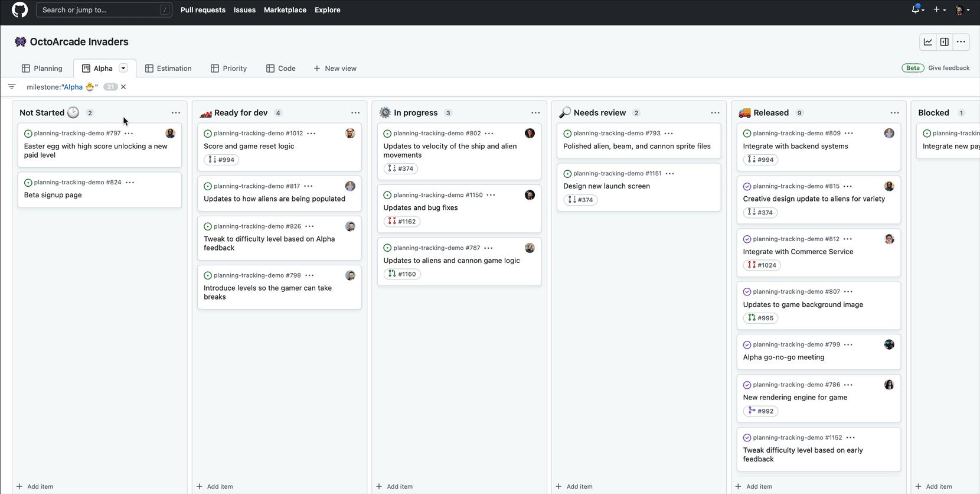Focus the Search or jump to field
Viewport: 980px width, 494px height.
pyautogui.click(x=104, y=10)
